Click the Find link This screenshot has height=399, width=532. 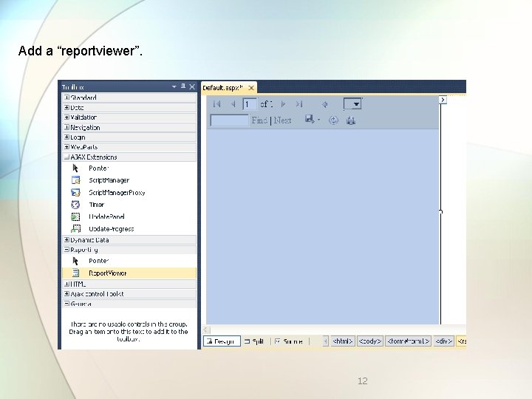coord(259,120)
